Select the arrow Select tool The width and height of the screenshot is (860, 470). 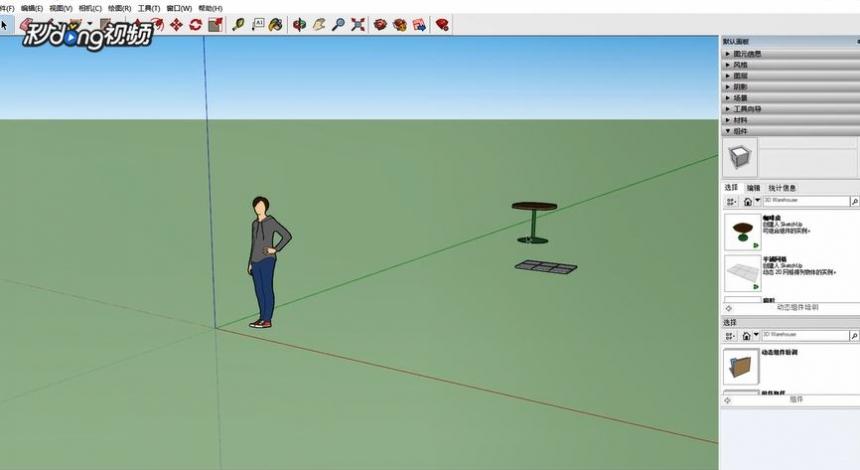(x=4, y=25)
